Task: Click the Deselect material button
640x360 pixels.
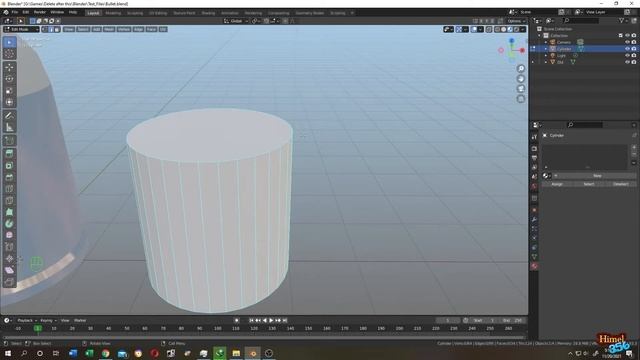Action: point(620,184)
